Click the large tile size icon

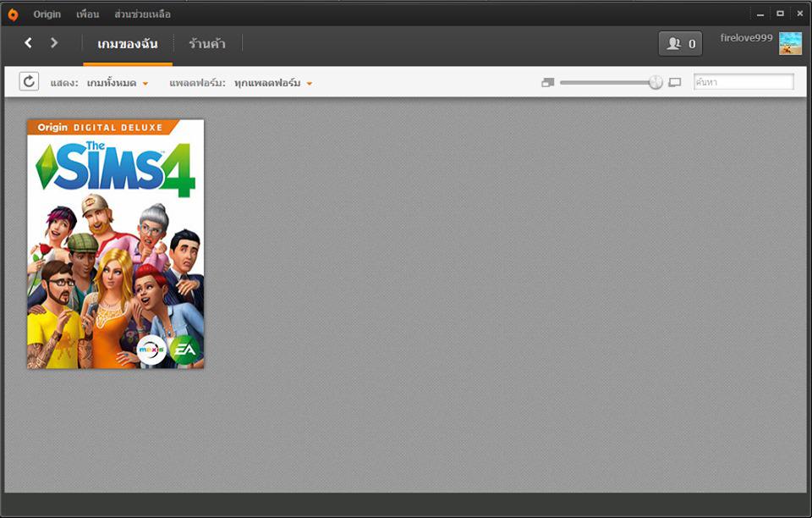(674, 82)
